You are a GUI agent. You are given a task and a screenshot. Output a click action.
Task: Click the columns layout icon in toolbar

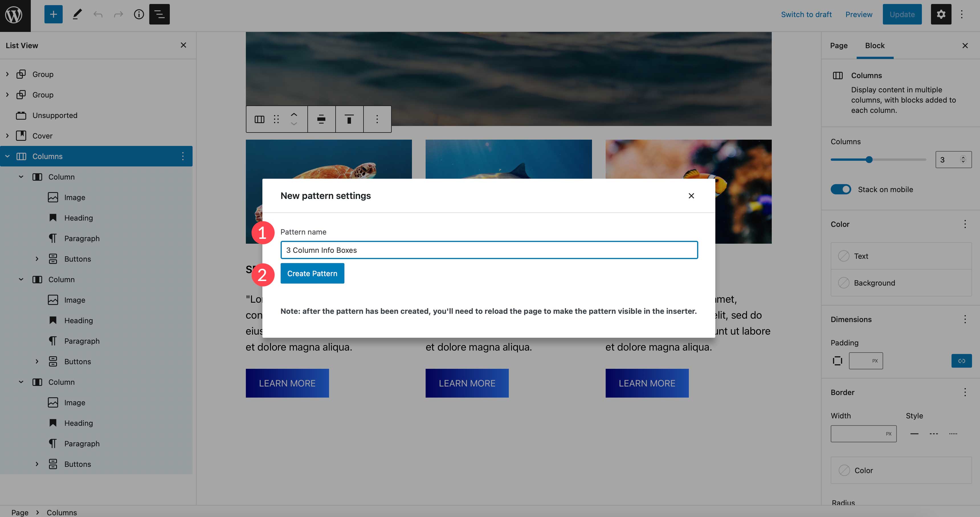tap(259, 119)
